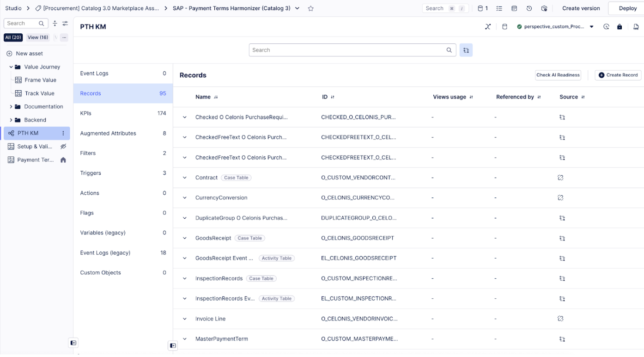Open the three-dot menu for PTH KM

click(63, 133)
